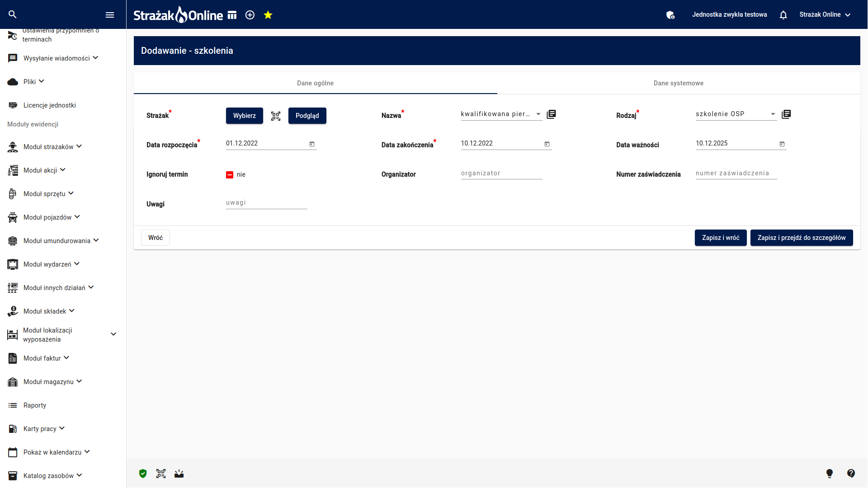Click the alarm siren icon in footer
Image resolution: width=868 pixels, height=488 pixels.
click(x=179, y=474)
